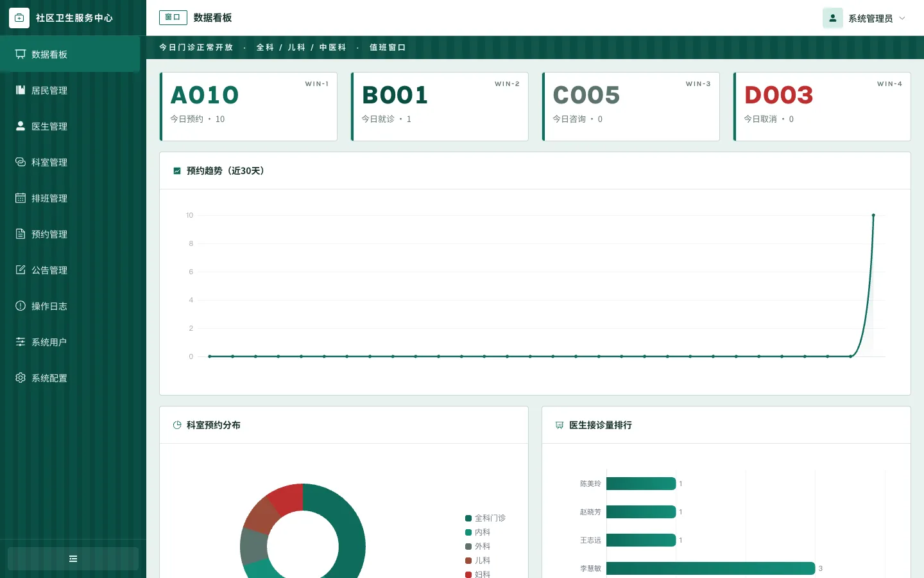This screenshot has width=924, height=578.
Task: Click the 预约管理 document icon
Action: click(21, 234)
